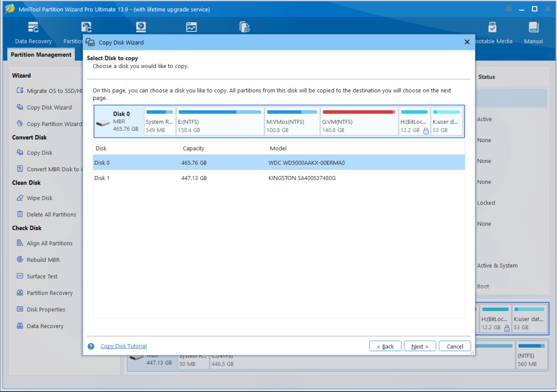Cancel the Copy Disk Wizard
This screenshot has width=557, height=392.
pyautogui.click(x=455, y=346)
